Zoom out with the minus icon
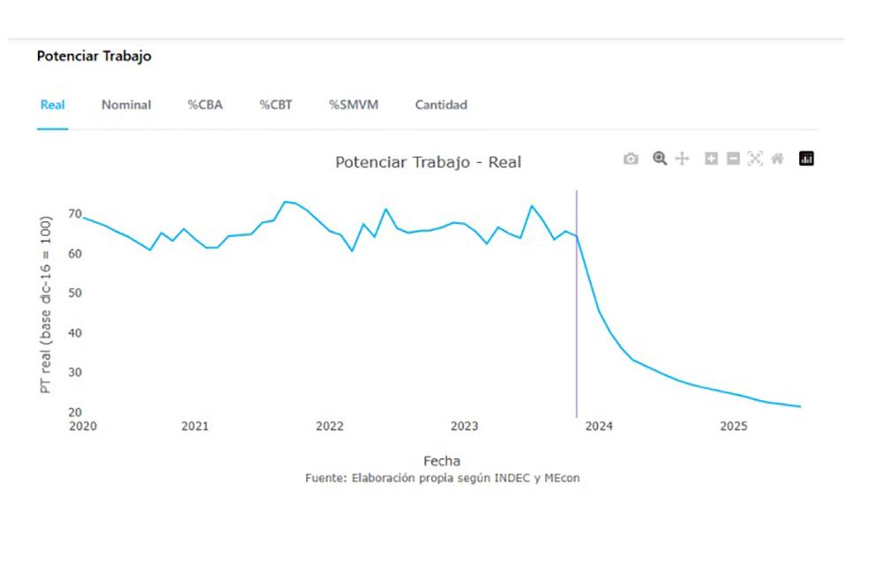The height and width of the screenshot is (588, 882). pyautogui.click(x=733, y=159)
